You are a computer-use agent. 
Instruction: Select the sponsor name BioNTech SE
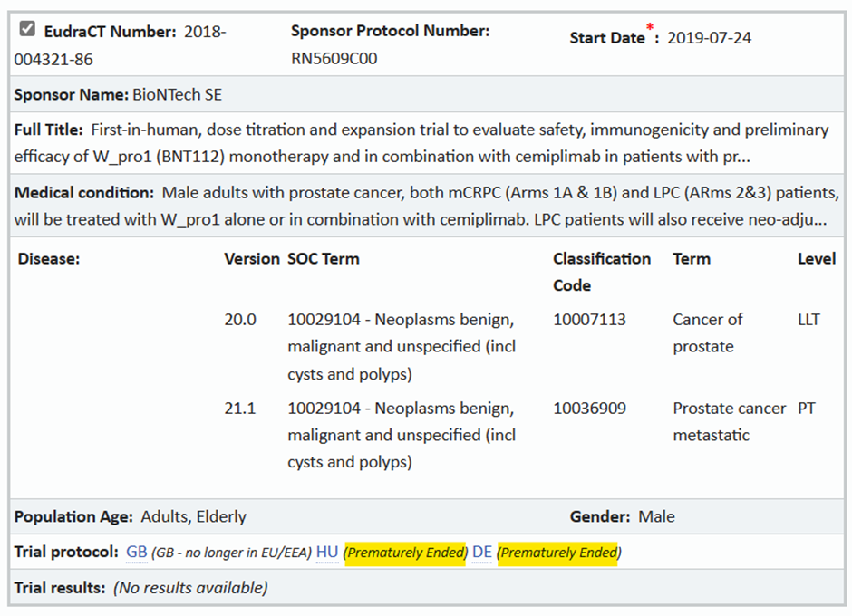click(177, 94)
